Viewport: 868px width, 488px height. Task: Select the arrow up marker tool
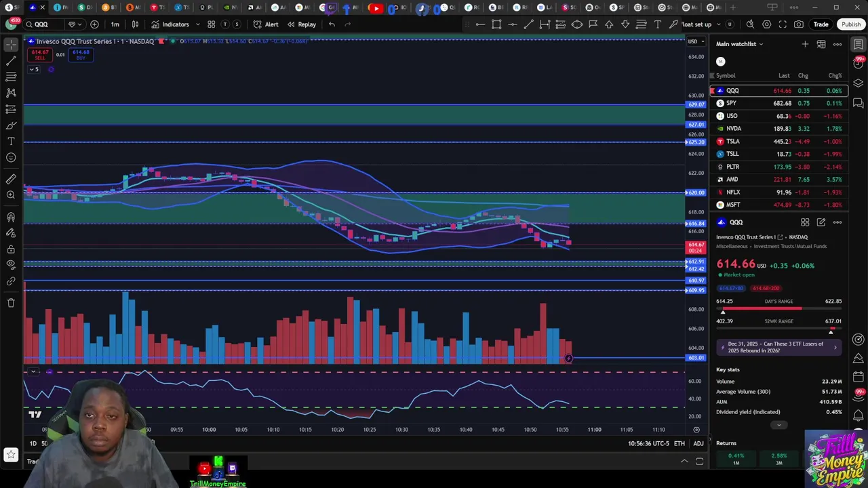point(609,24)
